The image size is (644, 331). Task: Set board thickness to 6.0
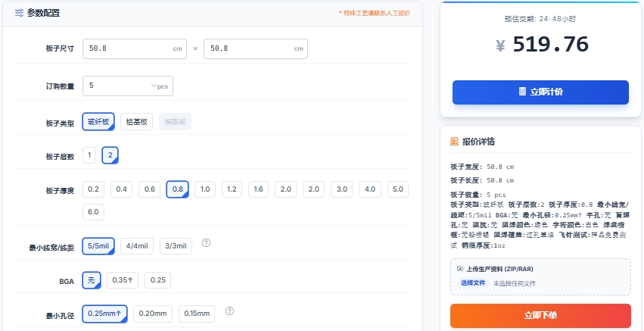click(x=94, y=211)
